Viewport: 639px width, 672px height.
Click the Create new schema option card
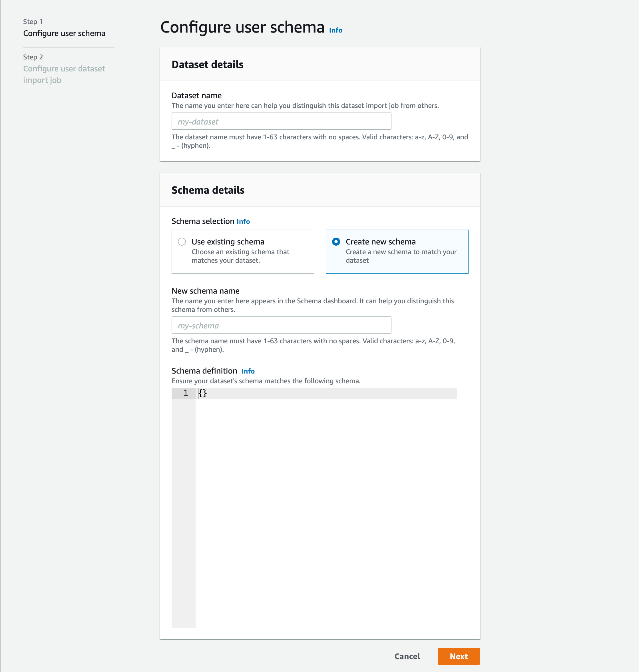397,252
